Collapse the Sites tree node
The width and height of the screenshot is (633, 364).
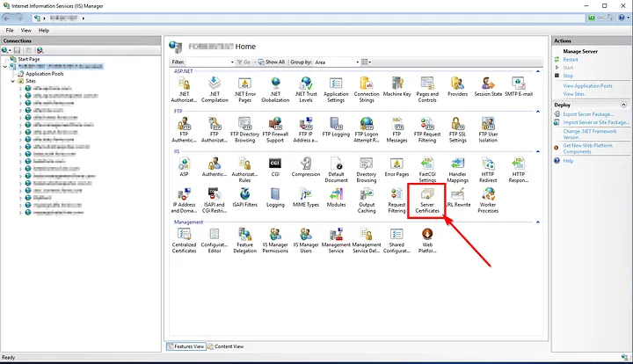pos(11,81)
